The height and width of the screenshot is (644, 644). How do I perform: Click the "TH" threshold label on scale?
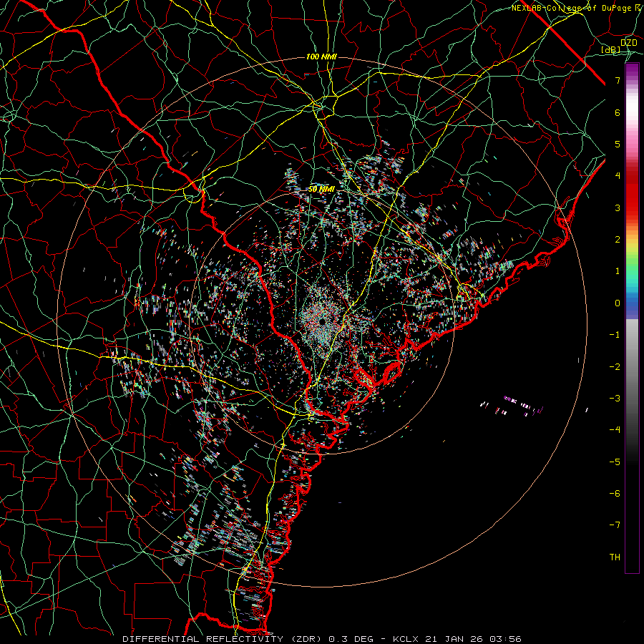(615, 557)
